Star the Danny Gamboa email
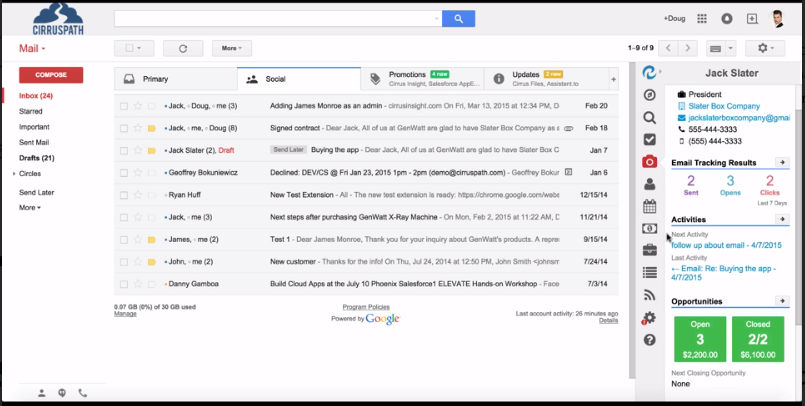 tap(138, 284)
